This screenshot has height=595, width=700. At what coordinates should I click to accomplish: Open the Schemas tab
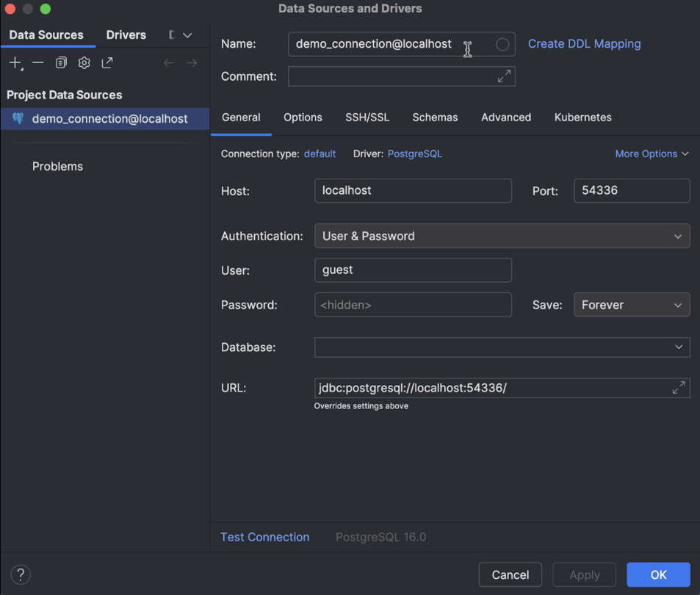(x=435, y=118)
